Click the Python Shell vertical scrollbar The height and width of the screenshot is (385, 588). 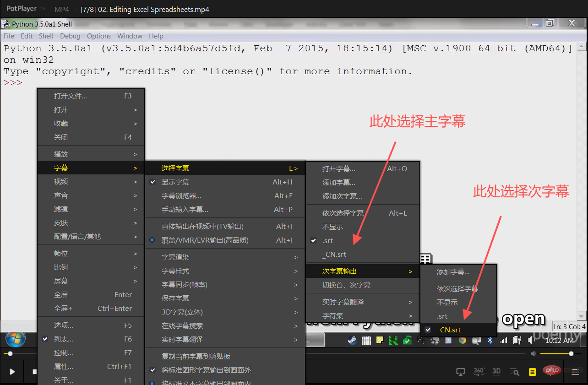click(582, 180)
